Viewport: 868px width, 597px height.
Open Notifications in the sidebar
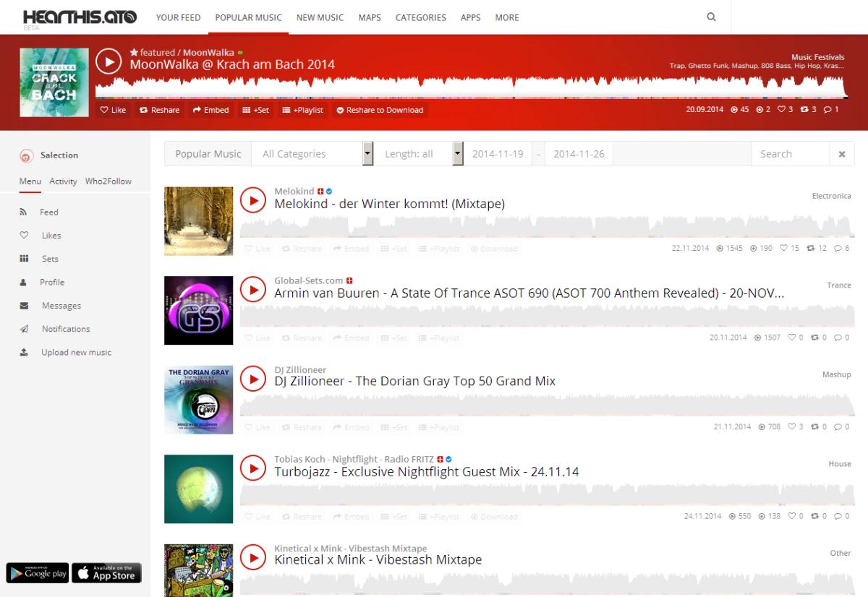pyautogui.click(x=65, y=329)
